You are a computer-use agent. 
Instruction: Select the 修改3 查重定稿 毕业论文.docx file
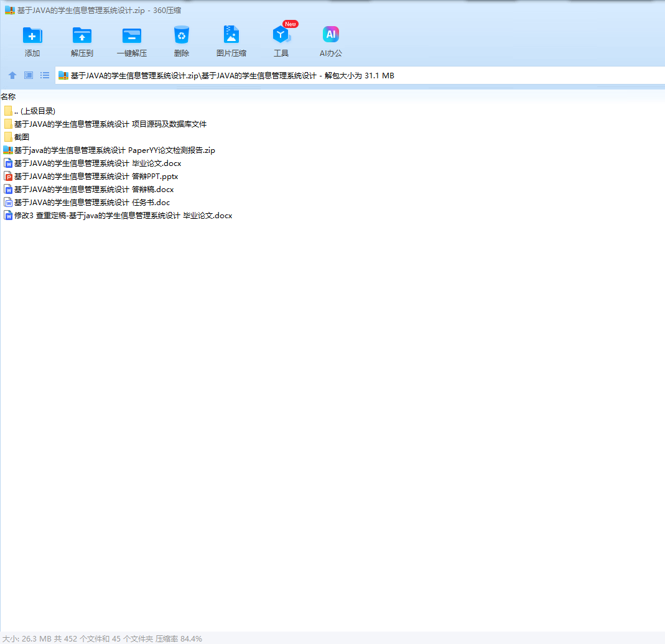118,216
